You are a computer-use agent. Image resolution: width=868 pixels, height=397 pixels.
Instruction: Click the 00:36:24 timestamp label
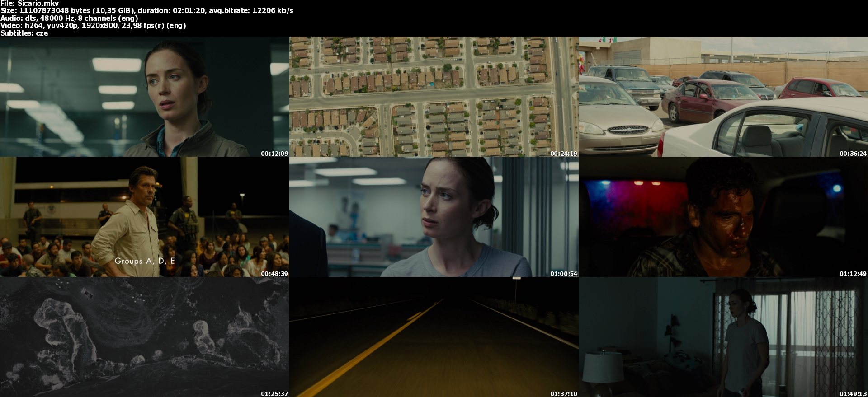(x=853, y=154)
